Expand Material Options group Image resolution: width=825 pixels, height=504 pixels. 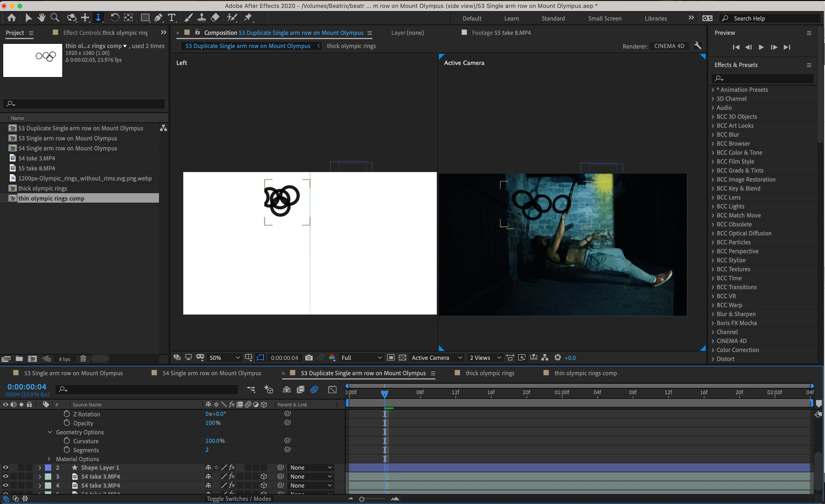pyautogui.click(x=49, y=459)
